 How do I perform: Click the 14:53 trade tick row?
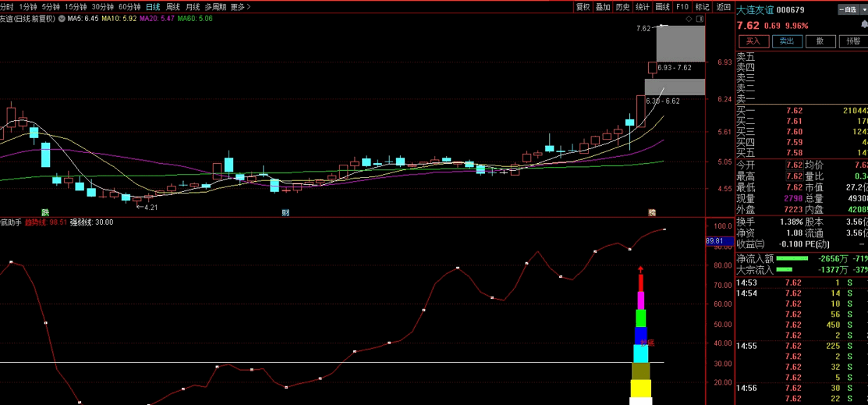pyautogui.click(x=802, y=282)
